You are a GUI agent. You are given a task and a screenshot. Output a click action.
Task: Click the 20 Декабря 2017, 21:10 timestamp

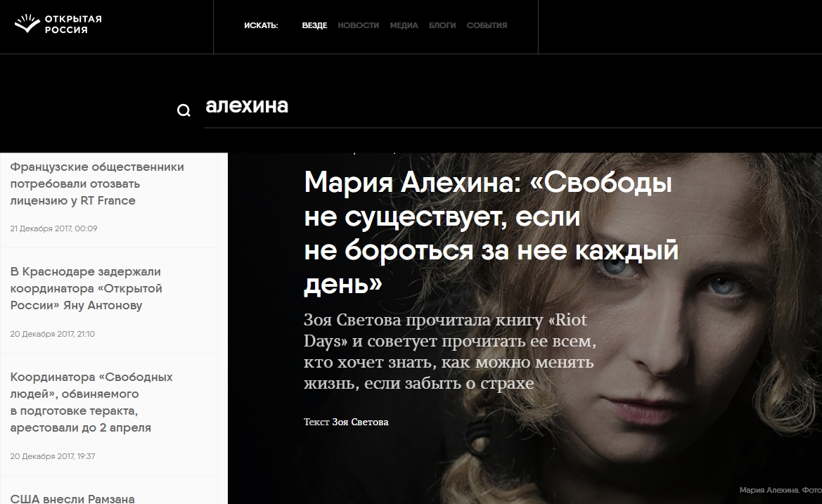53,334
